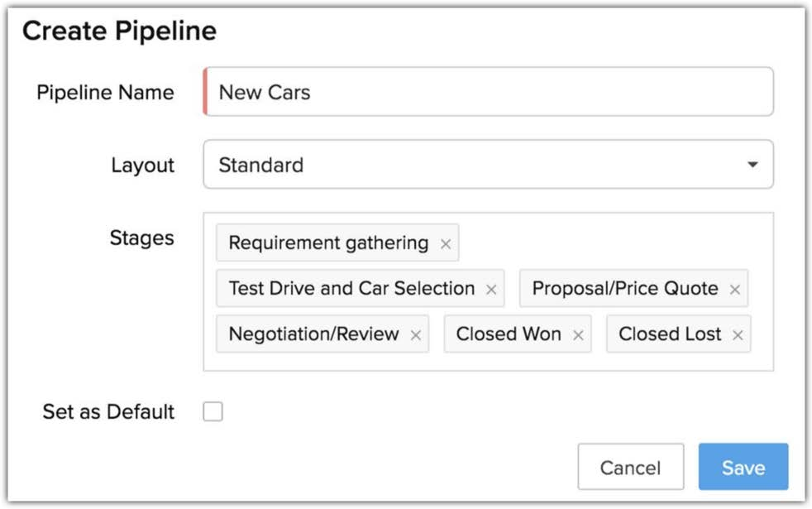Click the Negotiation/Review stage label
Screen dimensions: 812x509
click(x=313, y=334)
